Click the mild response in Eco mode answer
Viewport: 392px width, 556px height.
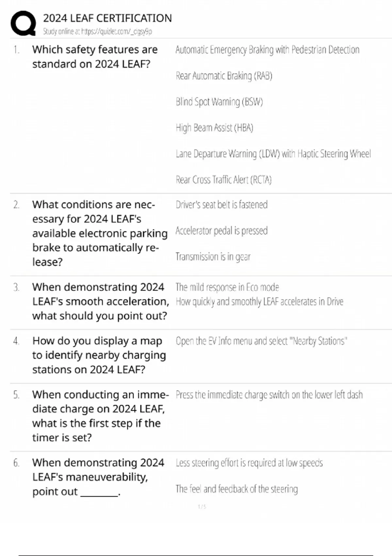point(227,287)
